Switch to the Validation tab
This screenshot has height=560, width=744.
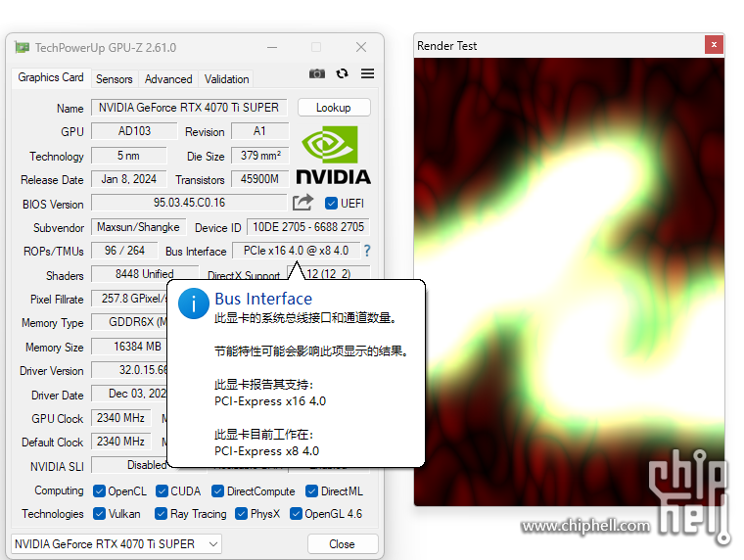coord(226,78)
